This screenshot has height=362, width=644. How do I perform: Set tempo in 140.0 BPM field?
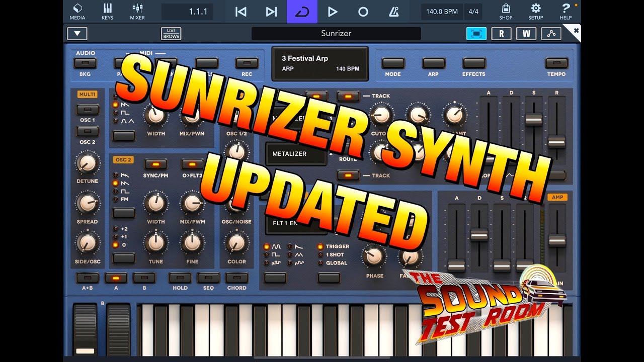coord(442,12)
